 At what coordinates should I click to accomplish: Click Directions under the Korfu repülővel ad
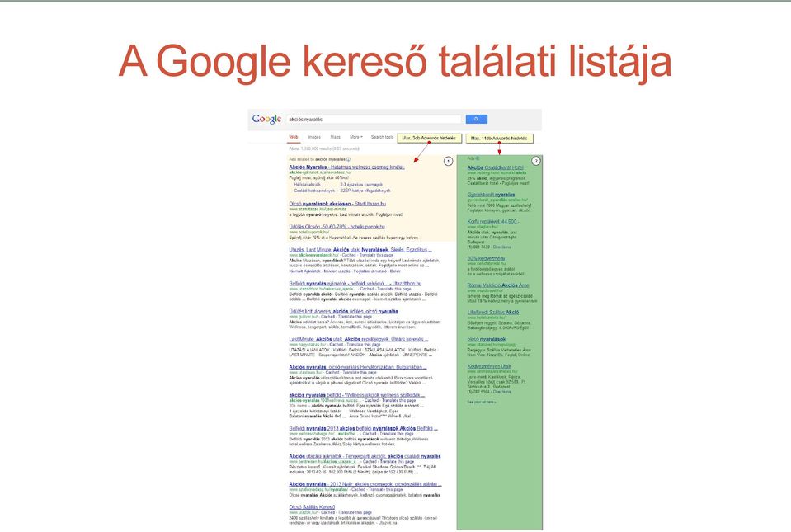coord(502,247)
